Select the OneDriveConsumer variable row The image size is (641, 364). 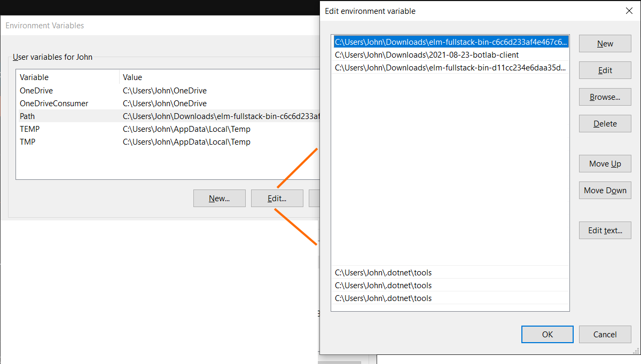coord(168,104)
